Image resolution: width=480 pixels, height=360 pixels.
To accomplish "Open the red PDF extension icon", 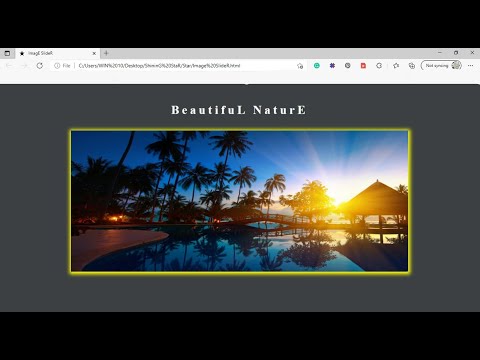I will click(x=363, y=66).
